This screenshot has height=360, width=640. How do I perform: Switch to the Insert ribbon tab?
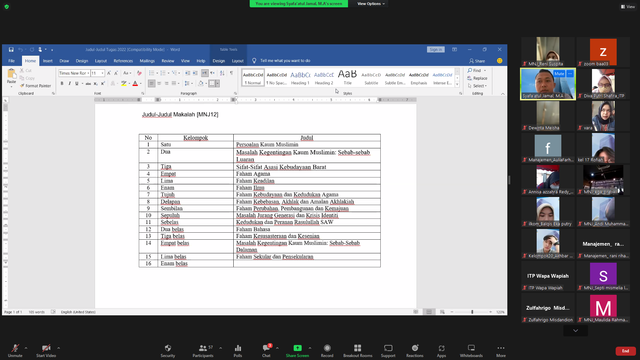[48, 61]
